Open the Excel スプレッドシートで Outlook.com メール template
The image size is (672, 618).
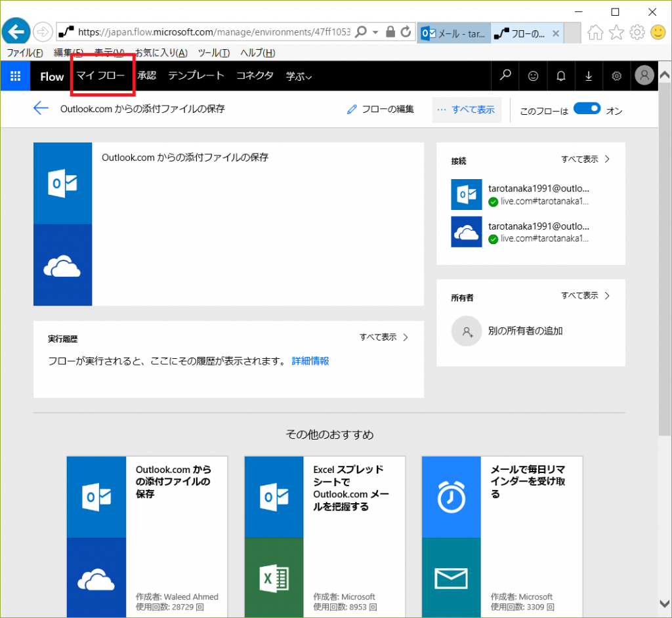click(325, 537)
